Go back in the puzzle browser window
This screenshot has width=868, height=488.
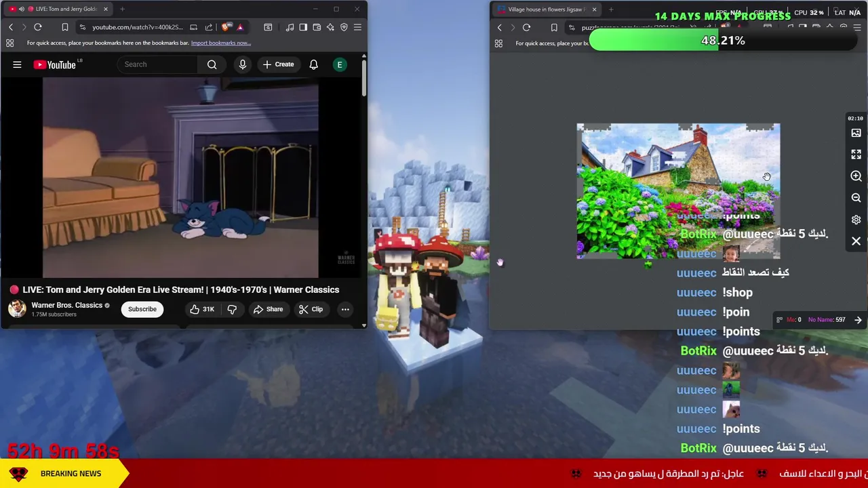point(500,28)
